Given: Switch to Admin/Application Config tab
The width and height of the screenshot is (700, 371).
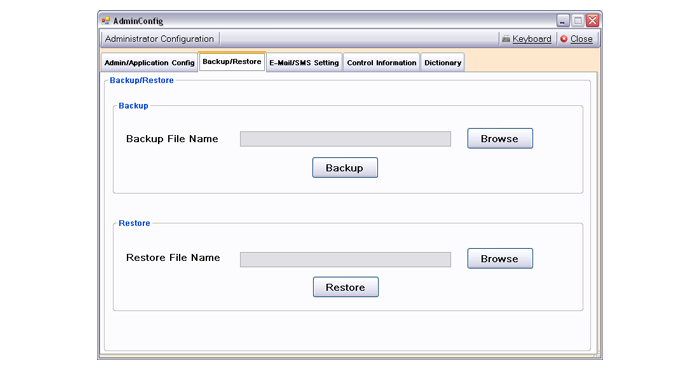Looking at the screenshot, I should 149,63.
